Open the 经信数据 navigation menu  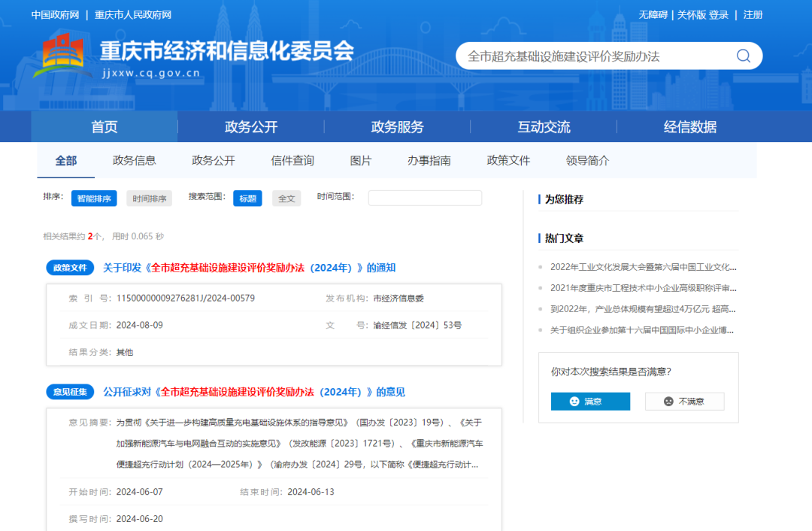690,126
